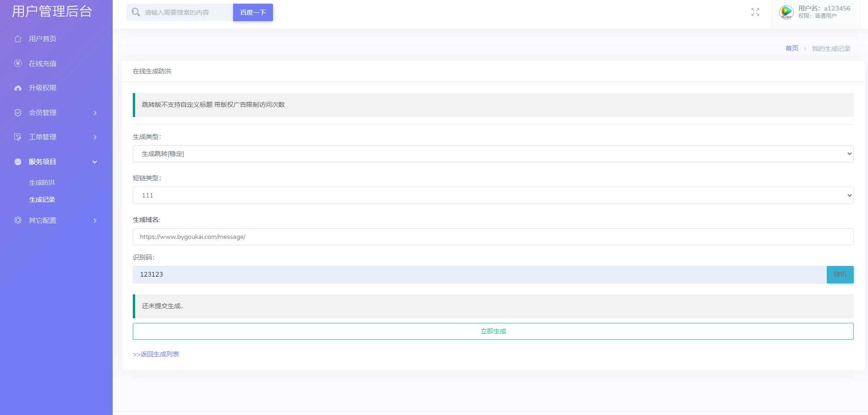Screen dimensions: 868x415
Task: Click the yen icon beside 在线充值
Action: tap(18, 64)
